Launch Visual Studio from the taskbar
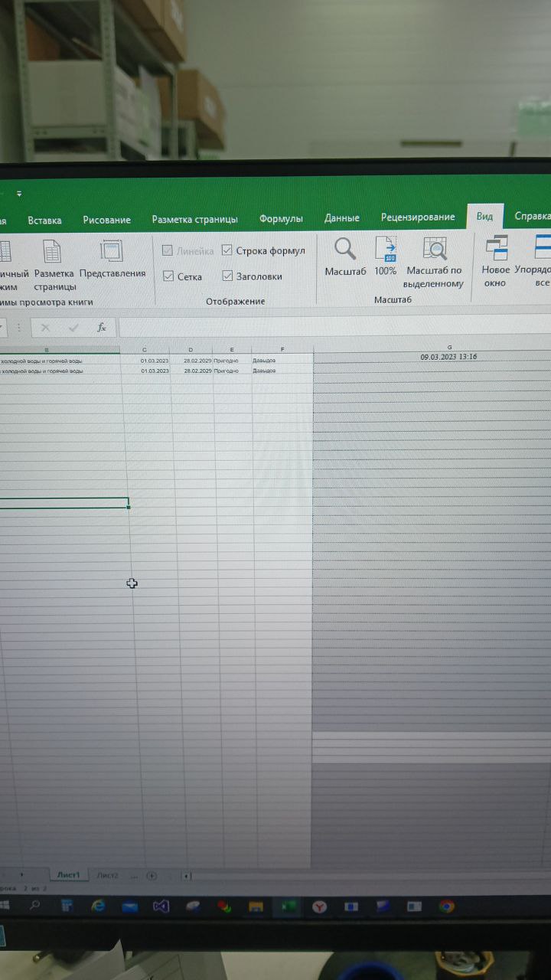The width and height of the screenshot is (551, 980). [160, 906]
